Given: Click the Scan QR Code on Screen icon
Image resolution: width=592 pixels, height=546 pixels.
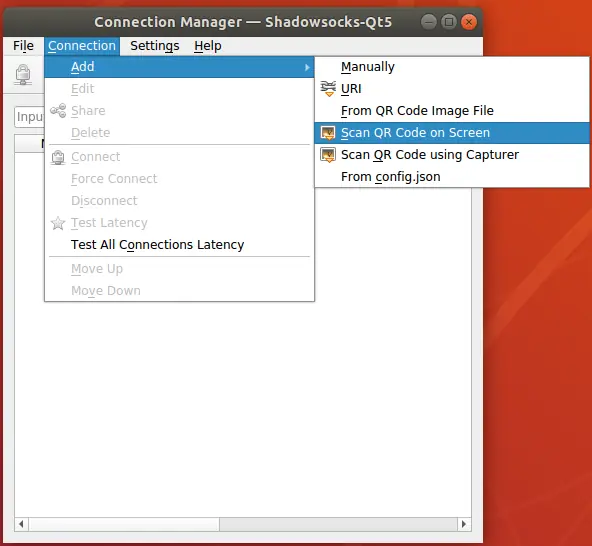Looking at the screenshot, I should coord(328,133).
